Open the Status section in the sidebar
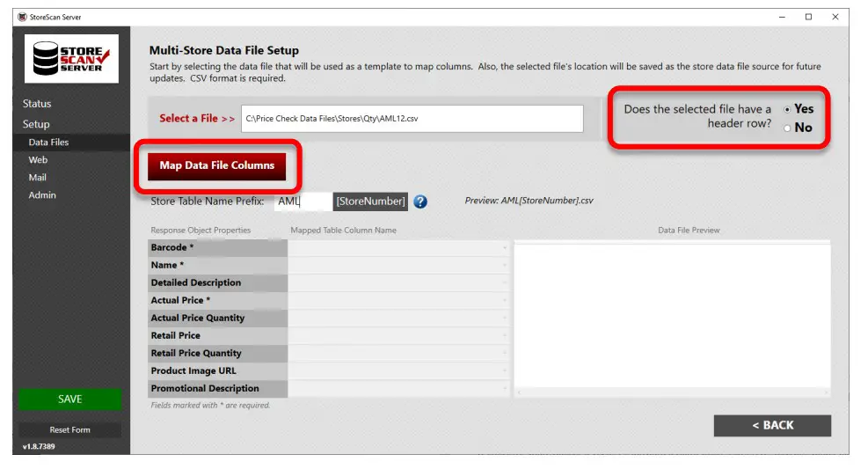868x469 pixels. point(37,104)
